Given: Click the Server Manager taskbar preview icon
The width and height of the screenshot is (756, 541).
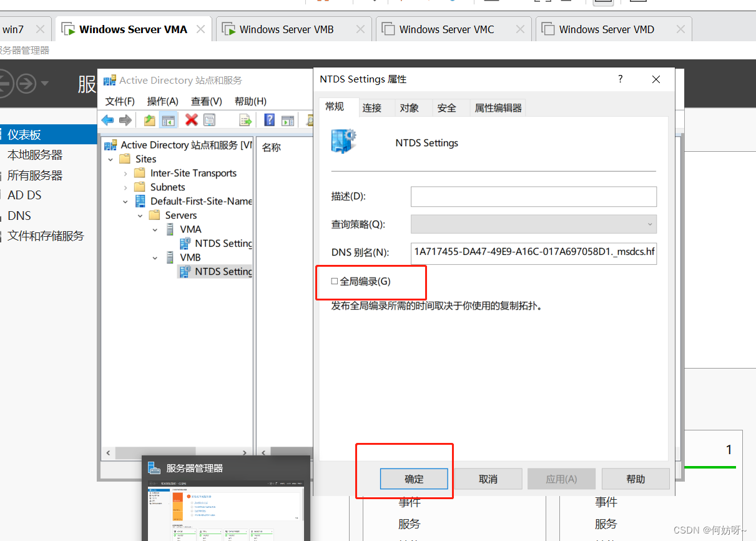Looking at the screenshot, I should (x=154, y=468).
